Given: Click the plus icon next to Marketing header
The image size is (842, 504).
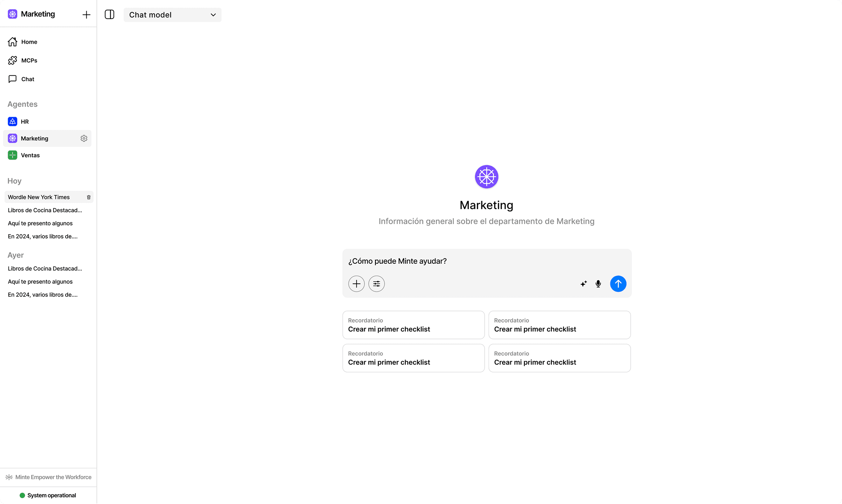Looking at the screenshot, I should point(86,14).
